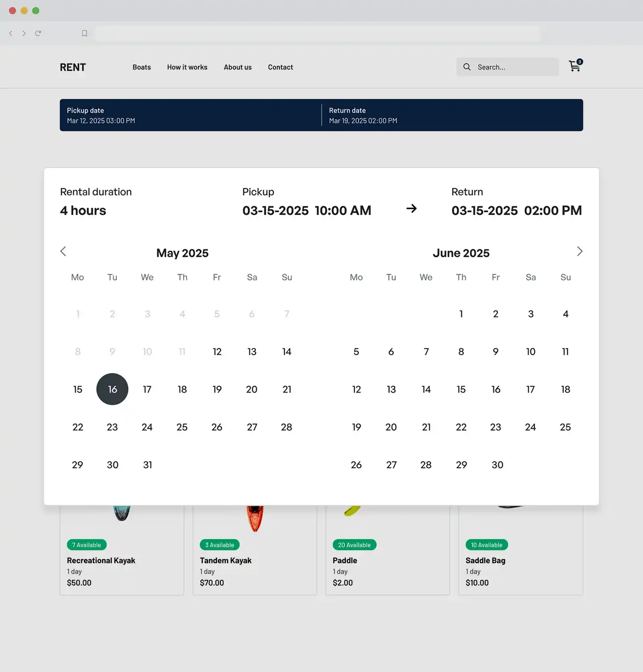Click the RENT logo

click(x=73, y=67)
